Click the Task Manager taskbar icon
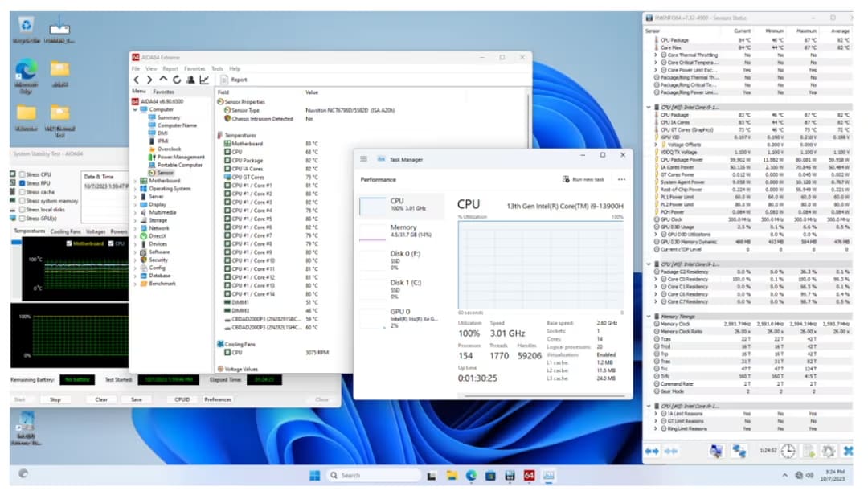 tap(549, 476)
